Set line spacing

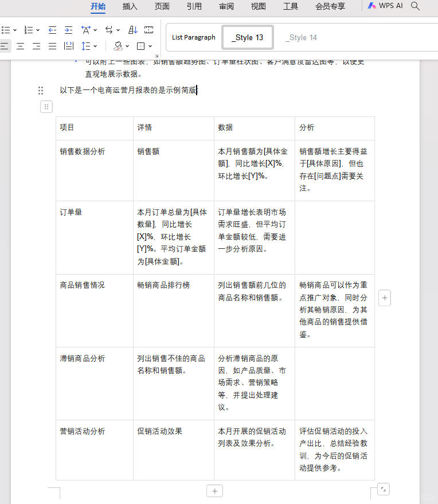coord(86,46)
